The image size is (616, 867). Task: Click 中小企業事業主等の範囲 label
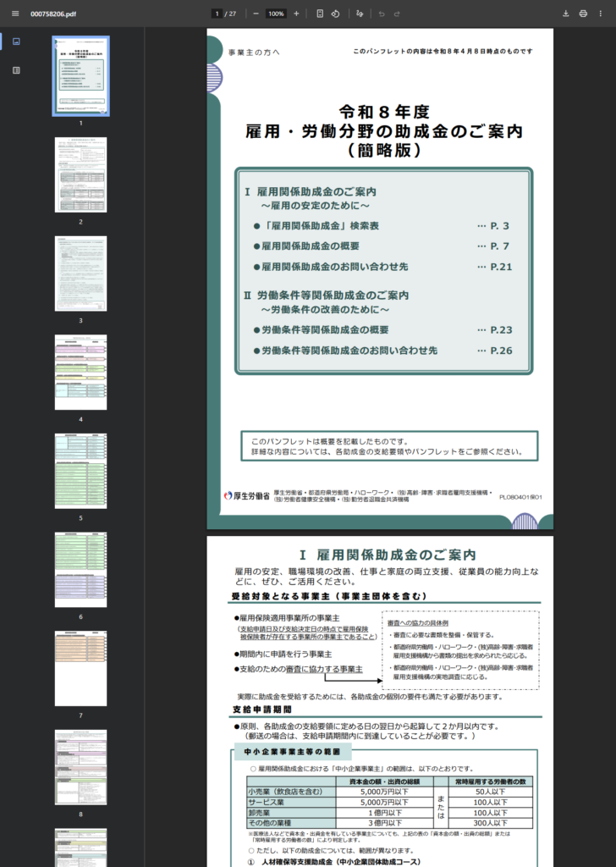point(292,752)
